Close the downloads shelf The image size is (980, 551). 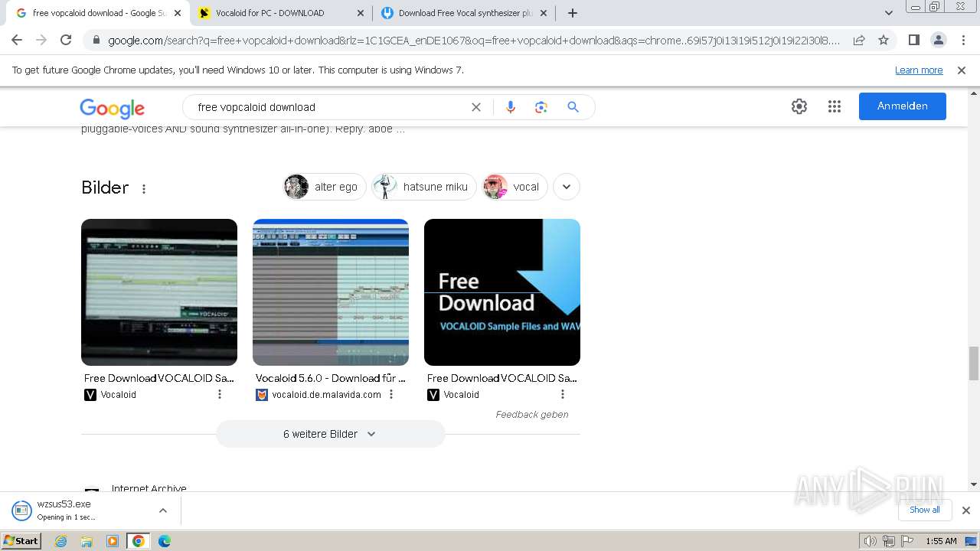pyautogui.click(x=966, y=510)
